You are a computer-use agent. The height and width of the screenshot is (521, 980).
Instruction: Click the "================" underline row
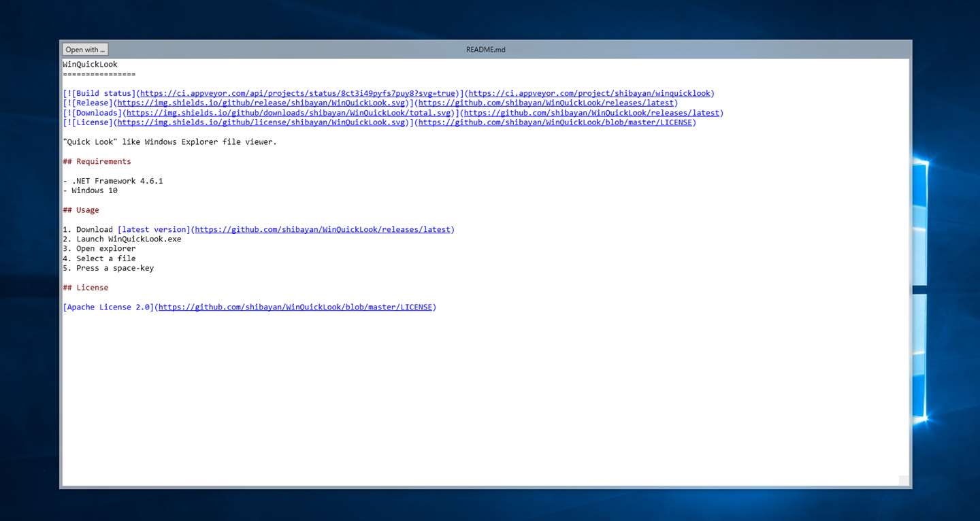(99, 74)
